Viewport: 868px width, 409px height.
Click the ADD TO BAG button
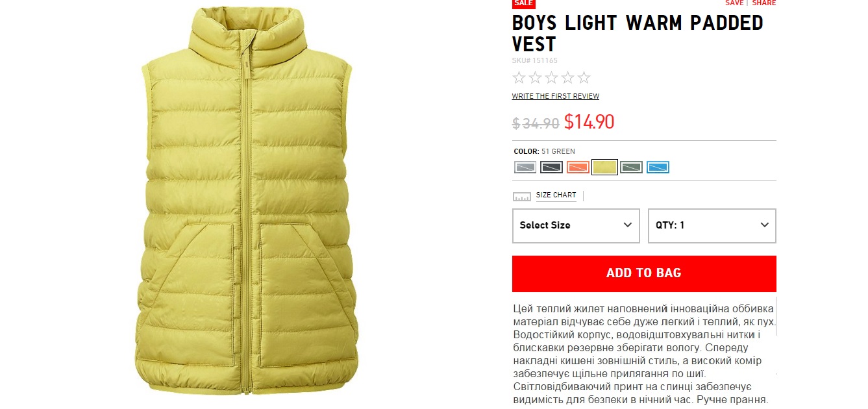[x=644, y=273]
